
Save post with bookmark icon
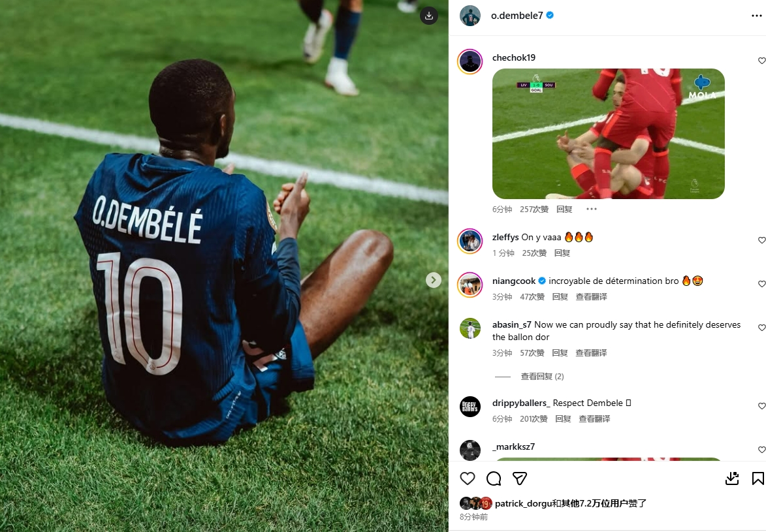(758, 478)
